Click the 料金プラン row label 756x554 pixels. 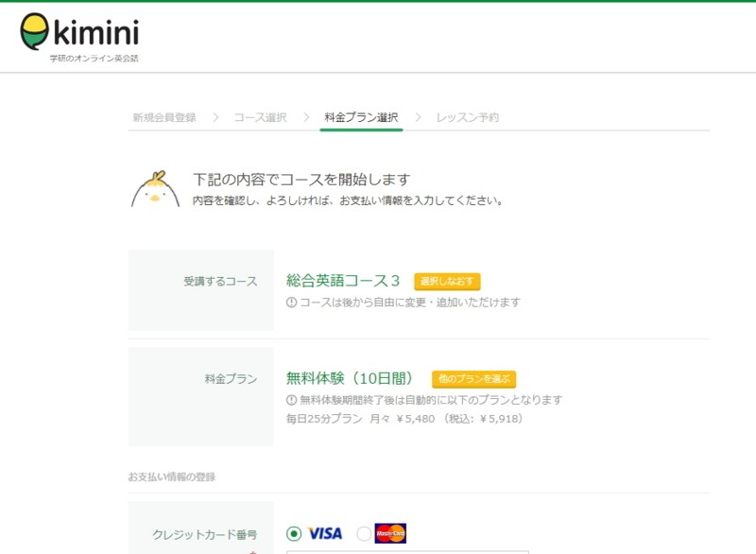click(231, 379)
